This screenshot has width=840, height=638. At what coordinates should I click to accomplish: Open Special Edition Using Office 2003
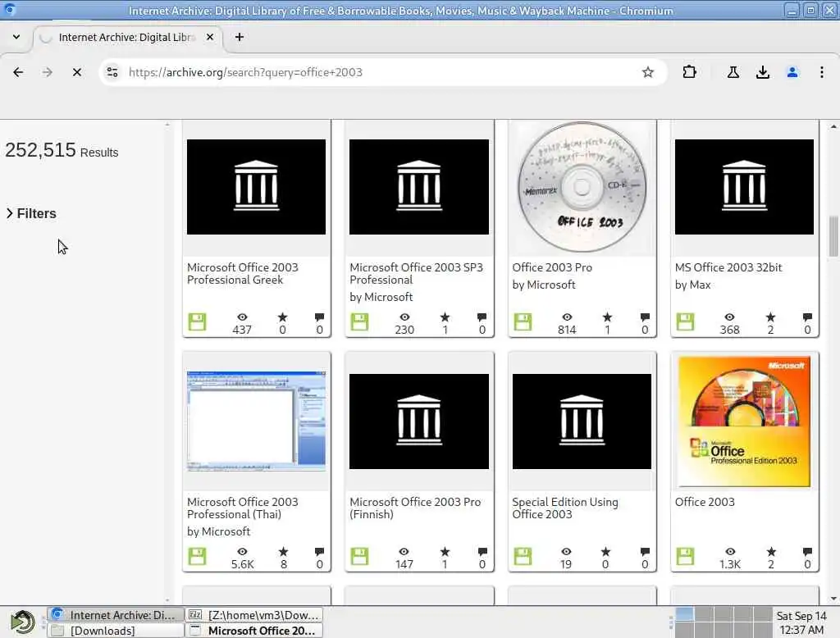point(564,508)
